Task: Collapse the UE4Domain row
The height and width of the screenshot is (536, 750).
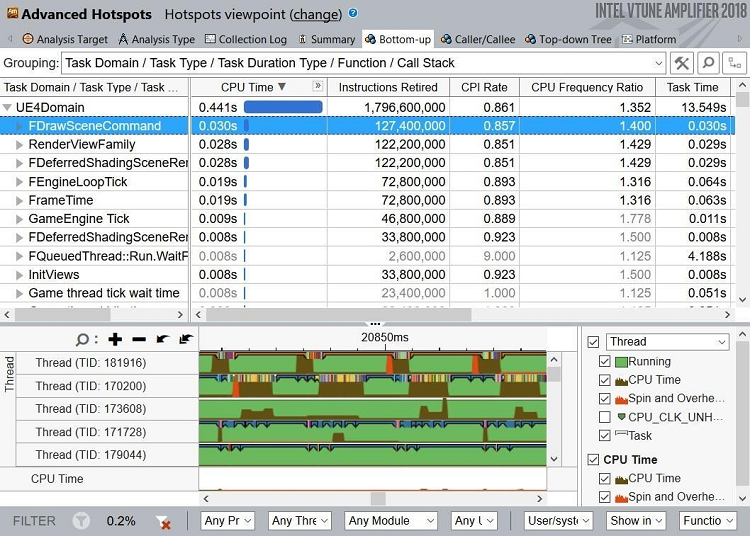Action: [x=7, y=107]
